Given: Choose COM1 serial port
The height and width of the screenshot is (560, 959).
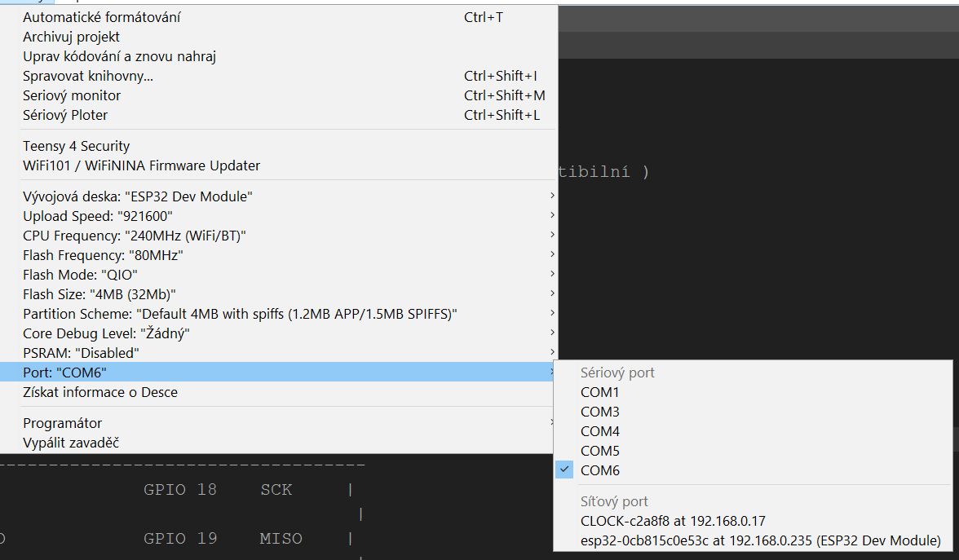Looking at the screenshot, I should click(x=600, y=392).
